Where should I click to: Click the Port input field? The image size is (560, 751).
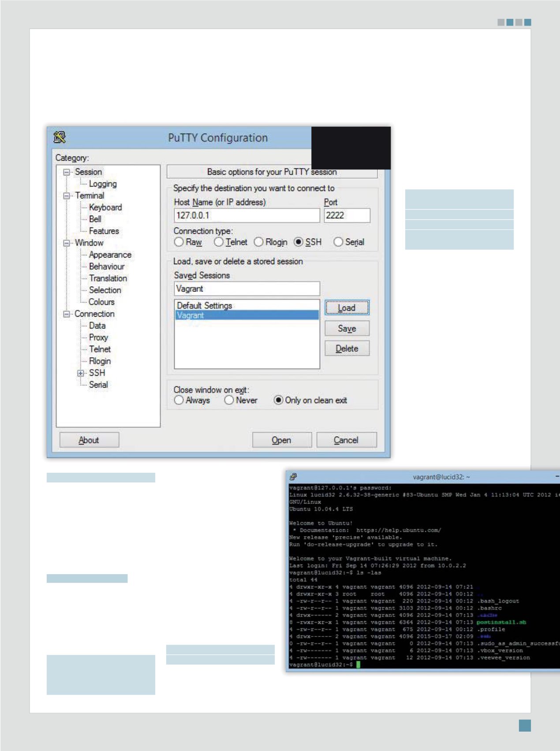(x=347, y=216)
